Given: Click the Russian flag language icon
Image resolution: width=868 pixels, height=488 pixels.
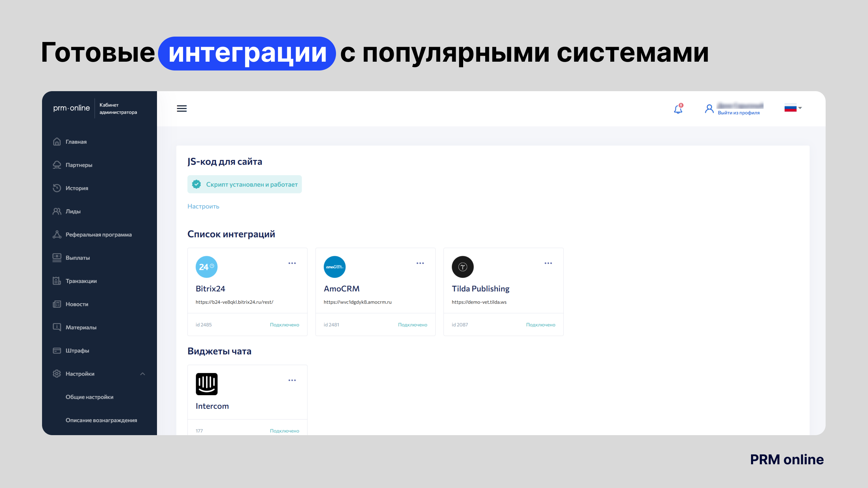Looking at the screenshot, I should 790,108.
